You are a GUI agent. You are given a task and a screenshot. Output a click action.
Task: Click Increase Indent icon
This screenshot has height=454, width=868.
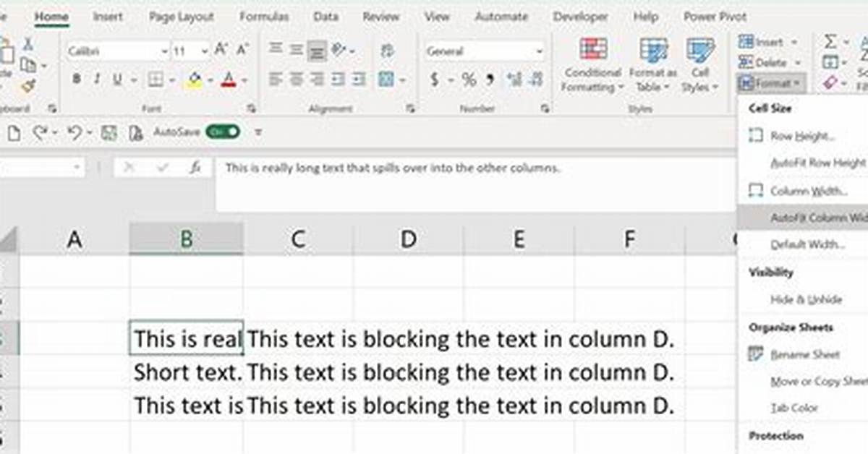point(357,80)
